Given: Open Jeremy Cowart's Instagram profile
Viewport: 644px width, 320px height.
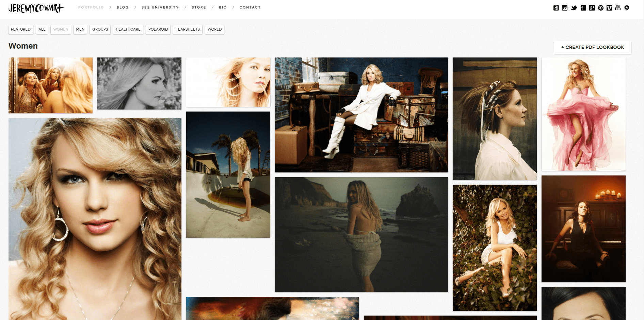Looking at the screenshot, I should click(565, 8).
